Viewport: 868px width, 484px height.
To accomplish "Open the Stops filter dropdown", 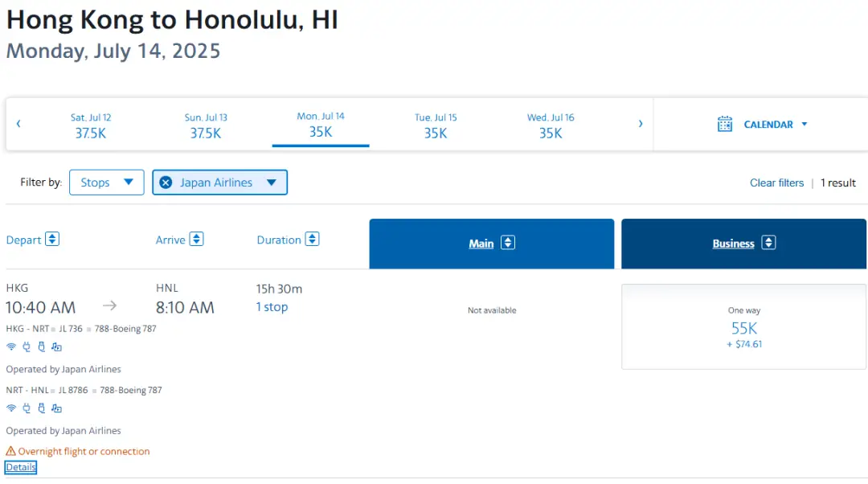I will pos(106,183).
